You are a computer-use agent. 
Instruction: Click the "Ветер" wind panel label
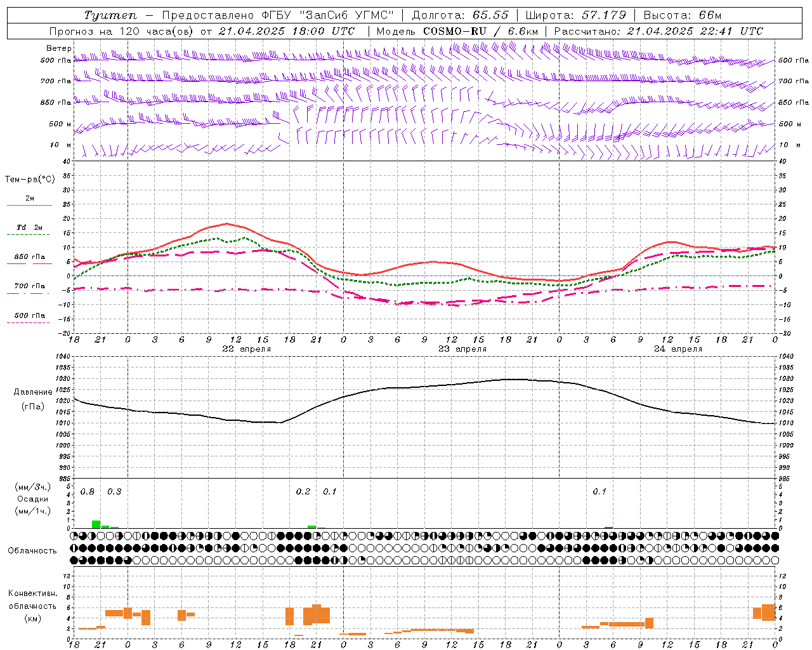click(58, 48)
